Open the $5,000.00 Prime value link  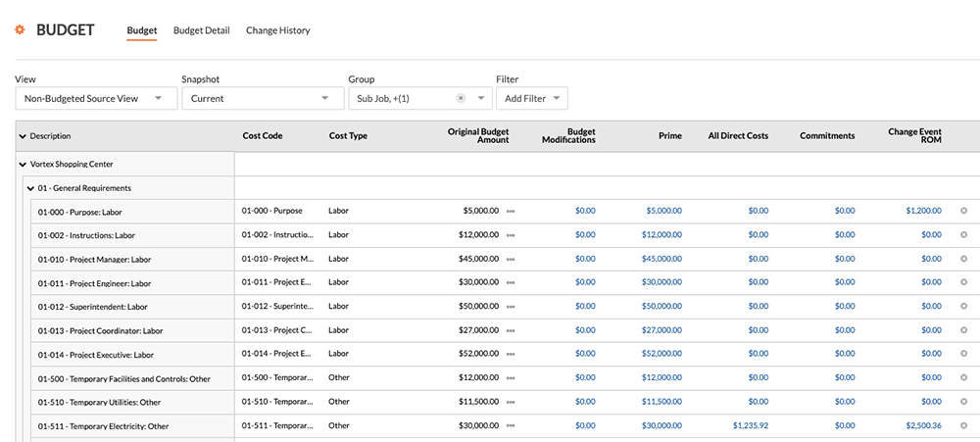[x=664, y=211]
